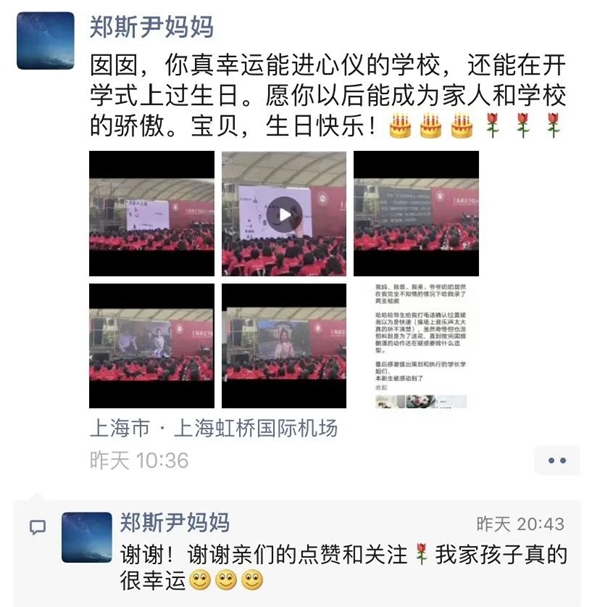Tap the 昨天 20:43 comment timestamp
600x607 pixels.
coord(520,524)
